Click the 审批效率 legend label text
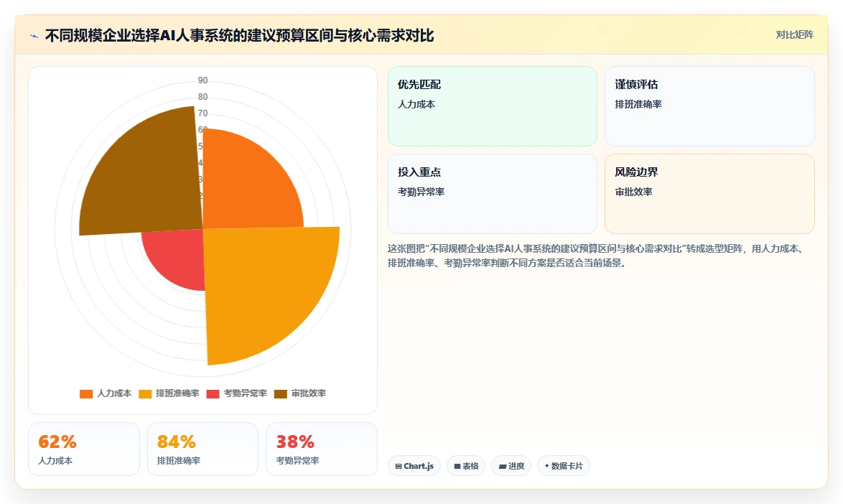The width and height of the screenshot is (843, 504). tap(309, 394)
